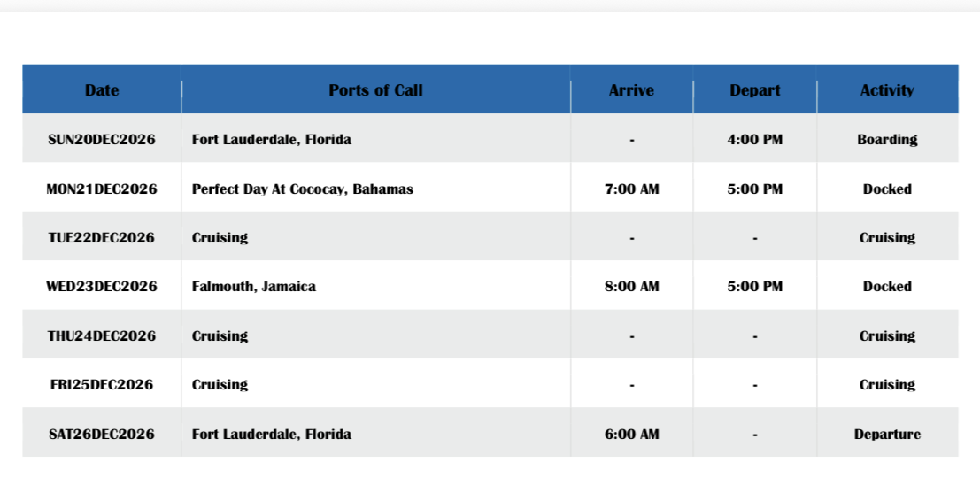Click the TUE22DEC2026 date cell
Screen dimensions: 980x485
(102, 237)
